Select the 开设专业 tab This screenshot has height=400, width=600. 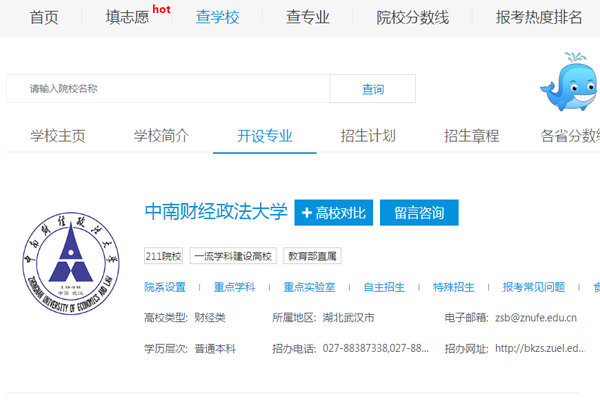[265, 136]
